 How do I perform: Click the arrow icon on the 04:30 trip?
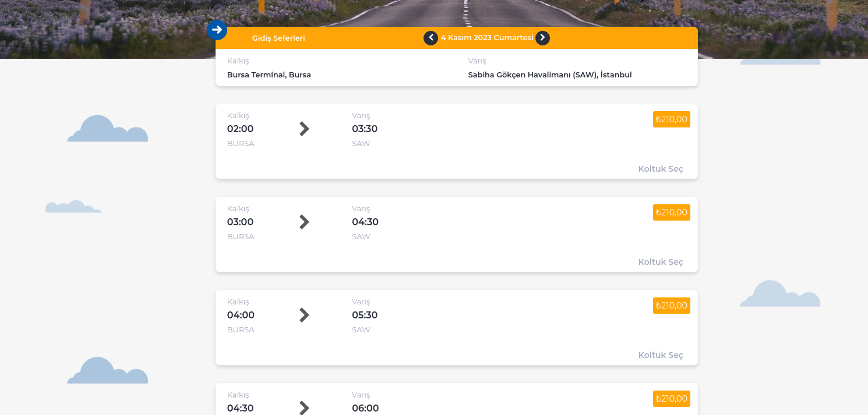304,407
